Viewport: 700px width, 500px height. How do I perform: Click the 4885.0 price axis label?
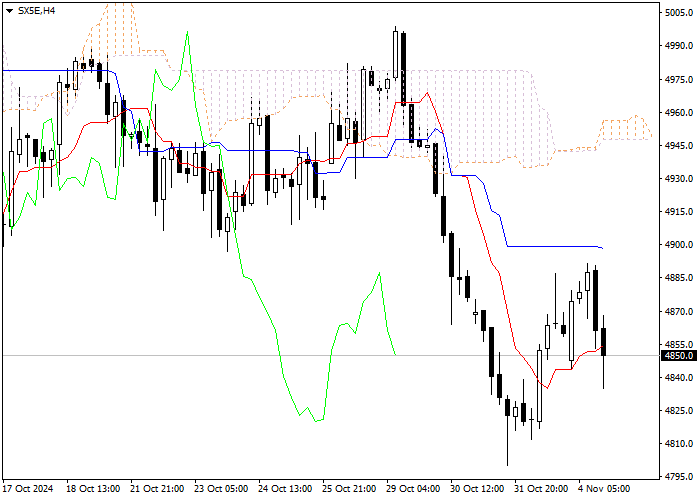point(679,278)
